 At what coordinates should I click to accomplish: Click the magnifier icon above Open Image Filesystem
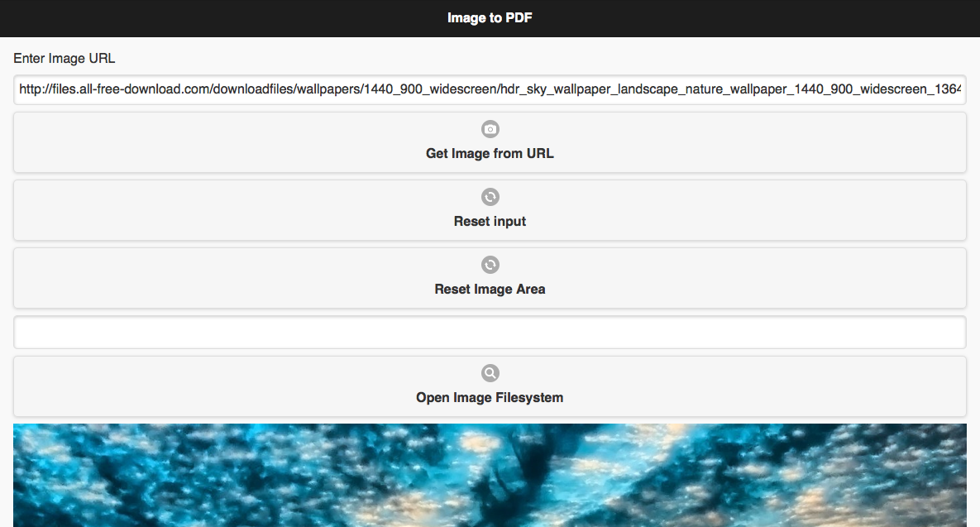490,373
